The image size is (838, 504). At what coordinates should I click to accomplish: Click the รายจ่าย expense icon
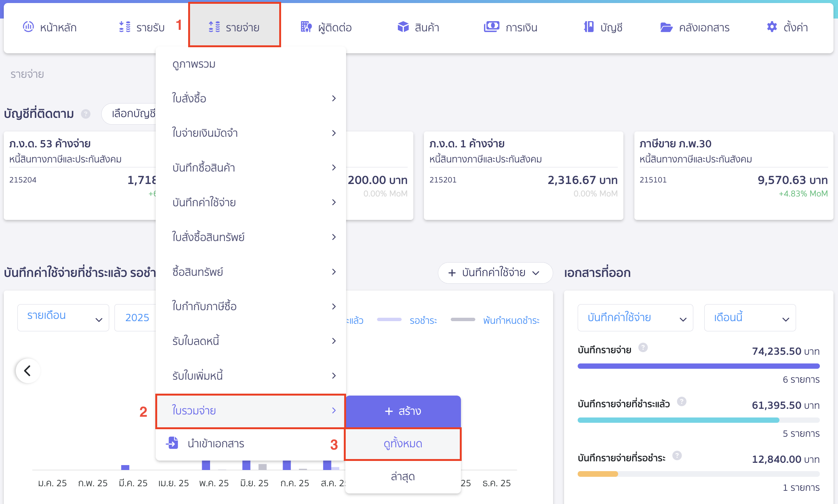pos(214,27)
